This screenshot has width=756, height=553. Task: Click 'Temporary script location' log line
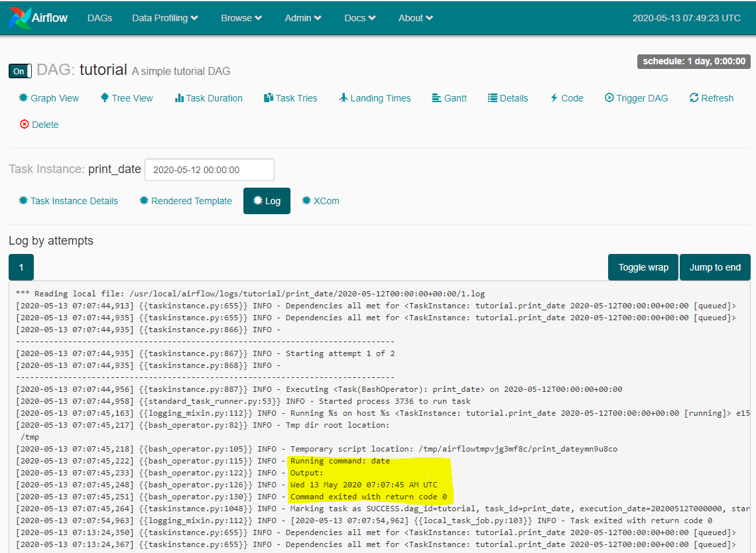coord(316,449)
